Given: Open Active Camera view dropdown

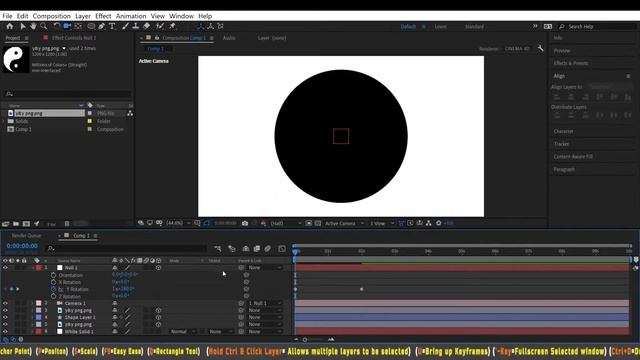Looking at the screenshot, I should [344, 223].
